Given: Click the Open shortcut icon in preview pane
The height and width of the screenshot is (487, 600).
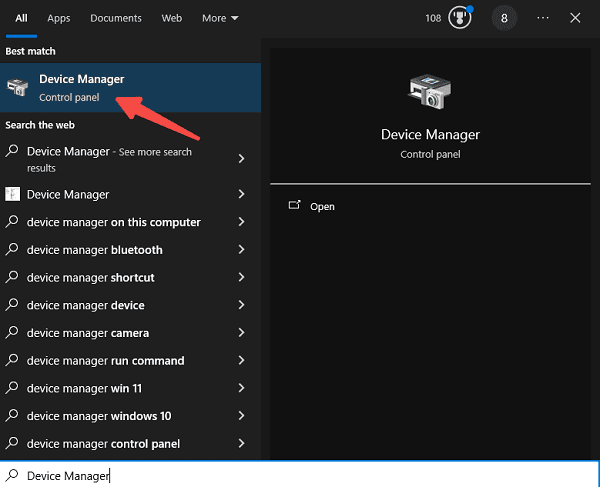Looking at the screenshot, I should (x=294, y=205).
